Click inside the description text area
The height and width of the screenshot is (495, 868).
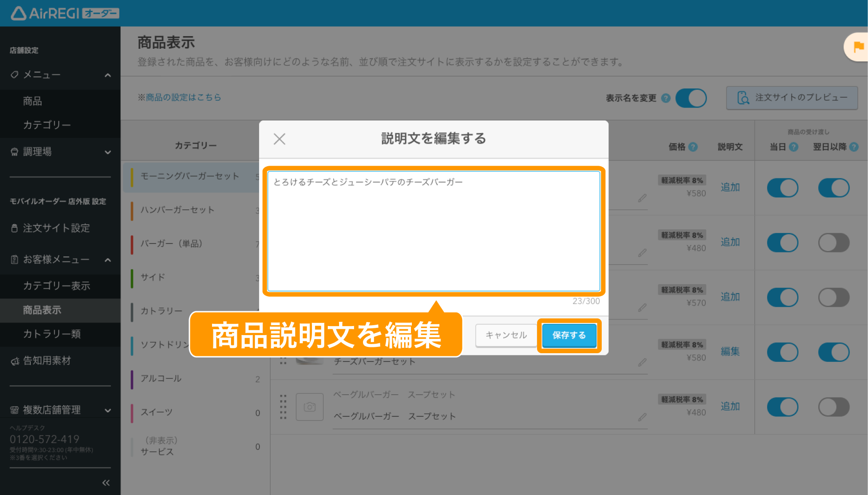coord(434,231)
